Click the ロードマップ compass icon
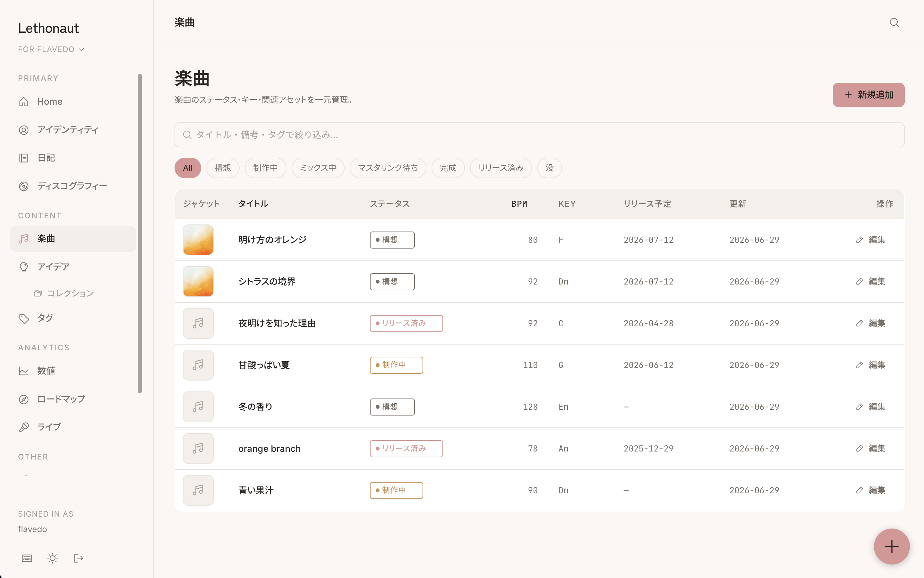Viewport: 924px width, 578px height. point(24,399)
